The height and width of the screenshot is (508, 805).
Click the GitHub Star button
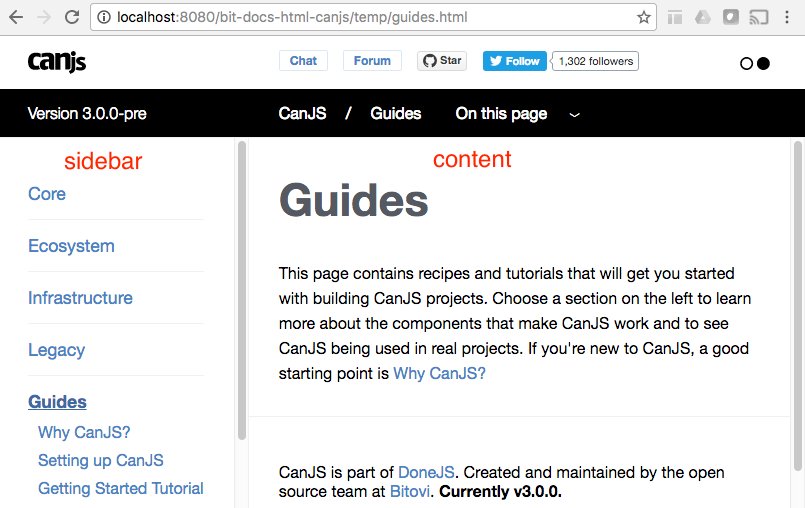click(x=442, y=61)
